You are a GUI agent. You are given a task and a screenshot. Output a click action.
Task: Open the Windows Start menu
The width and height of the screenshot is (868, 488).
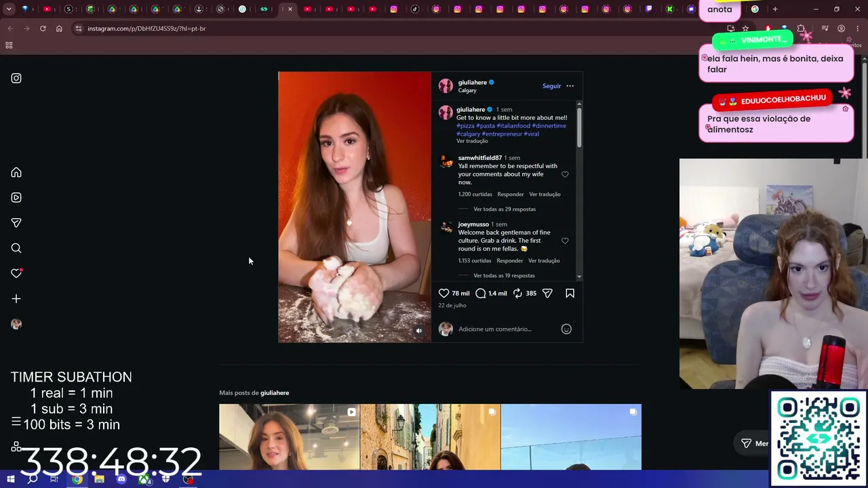click(11, 479)
